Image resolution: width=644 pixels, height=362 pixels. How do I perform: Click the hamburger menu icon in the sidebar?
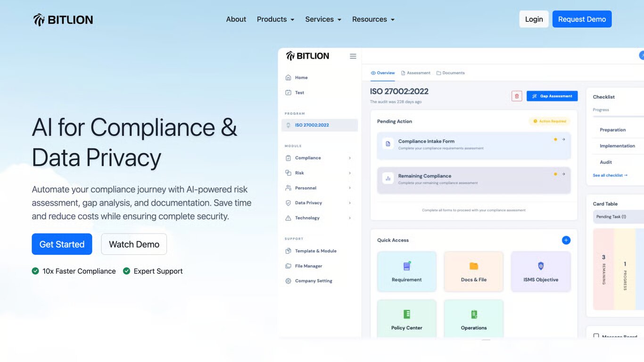click(353, 56)
